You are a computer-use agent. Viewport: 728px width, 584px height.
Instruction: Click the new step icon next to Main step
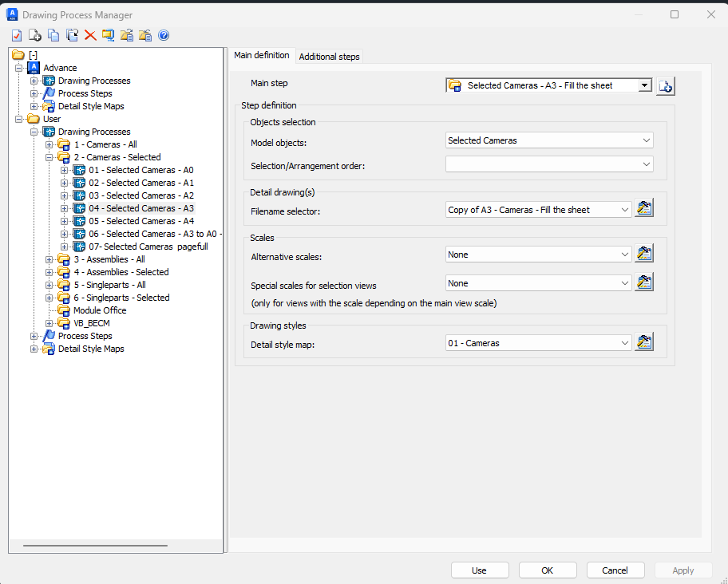coord(665,86)
